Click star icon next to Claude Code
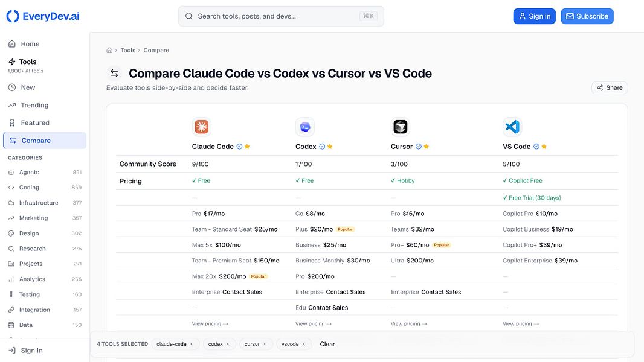This screenshot has width=644, height=362. pos(247,147)
